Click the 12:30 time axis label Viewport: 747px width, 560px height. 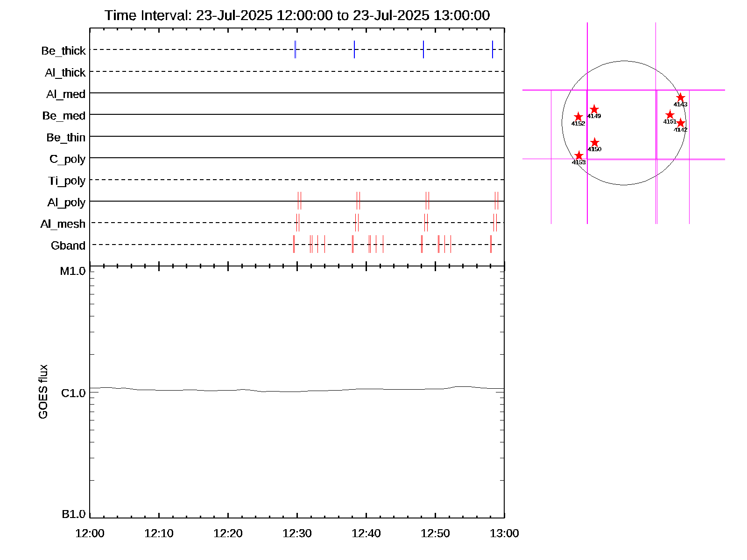297,533
